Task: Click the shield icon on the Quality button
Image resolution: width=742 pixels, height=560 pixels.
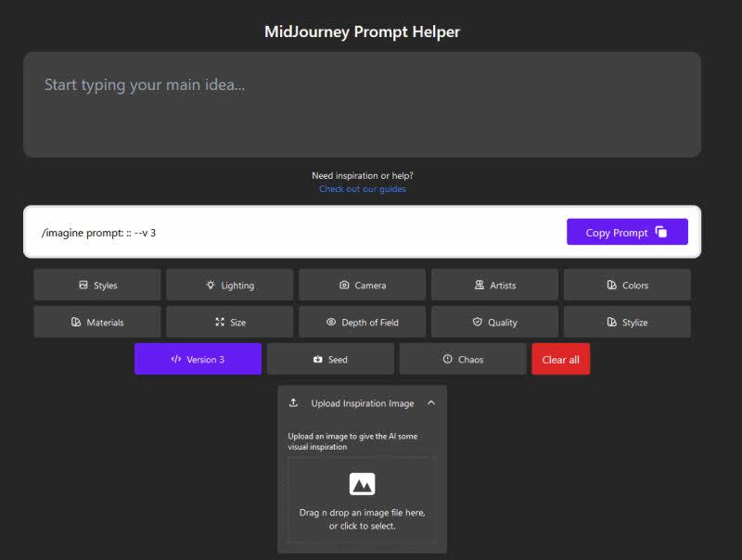Action: pyautogui.click(x=478, y=322)
